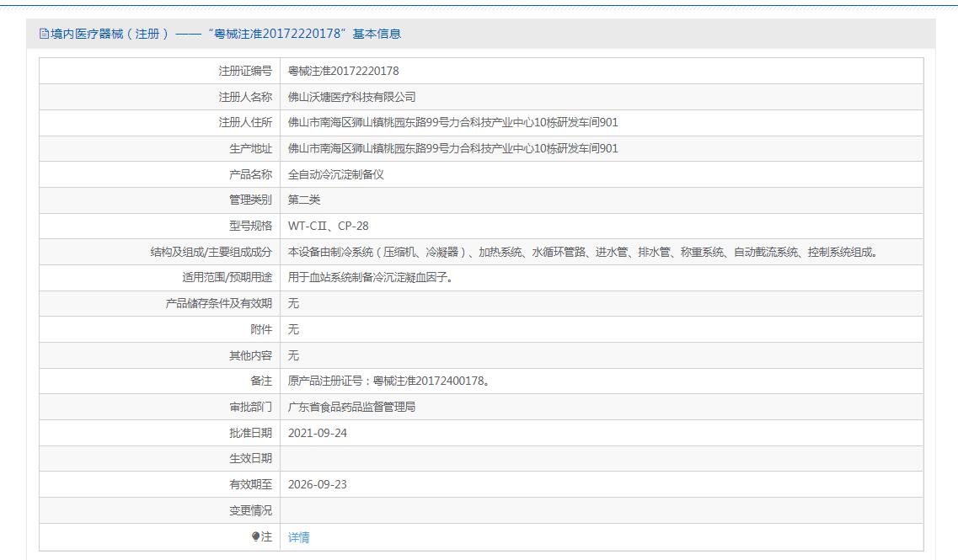Viewport: 958px width, 560px height.
Task: Select product name 全自动冷沉淀制备仪
Action: click(336, 174)
